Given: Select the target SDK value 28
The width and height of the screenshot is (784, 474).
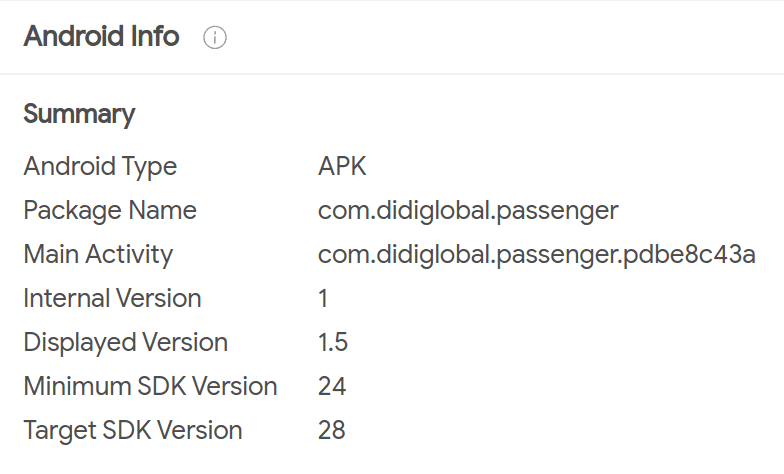Looking at the screenshot, I should [x=332, y=430].
